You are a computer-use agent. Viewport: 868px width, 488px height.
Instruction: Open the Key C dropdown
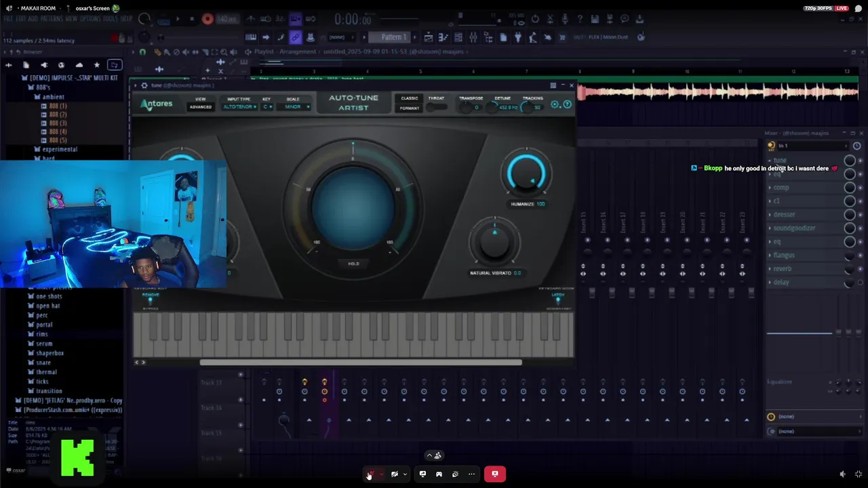click(x=267, y=107)
